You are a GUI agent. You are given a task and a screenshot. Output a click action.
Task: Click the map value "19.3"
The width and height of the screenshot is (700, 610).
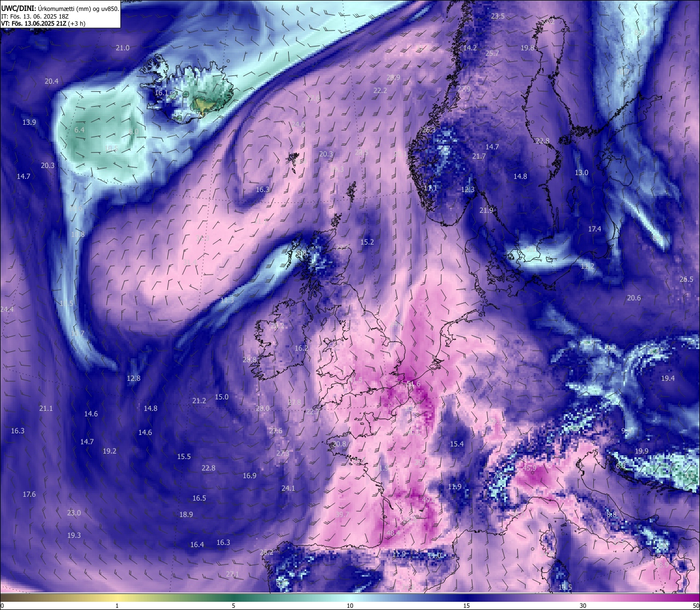click(74, 536)
